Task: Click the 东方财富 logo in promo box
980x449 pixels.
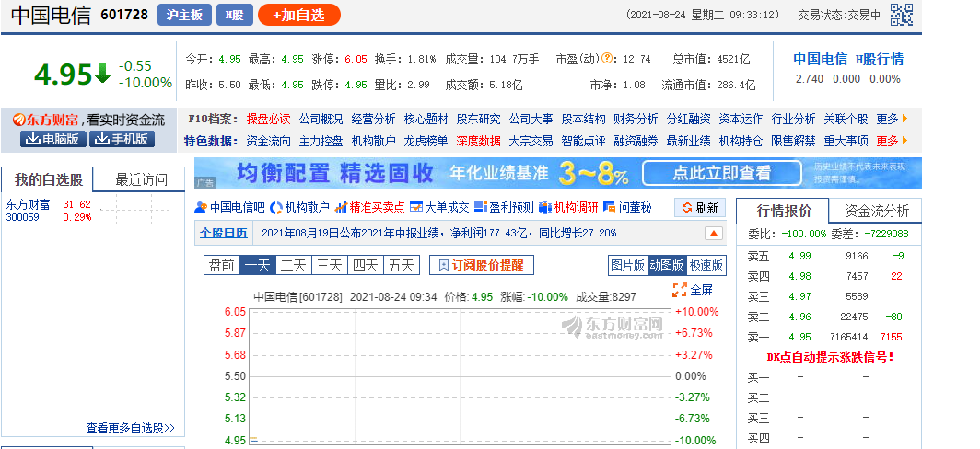Action: [46, 120]
